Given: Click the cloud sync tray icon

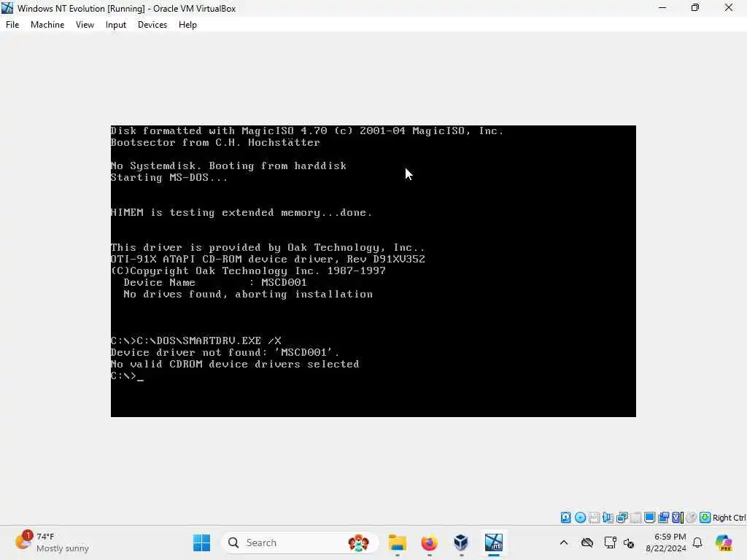Looking at the screenshot, I should (x=587, y=542).
